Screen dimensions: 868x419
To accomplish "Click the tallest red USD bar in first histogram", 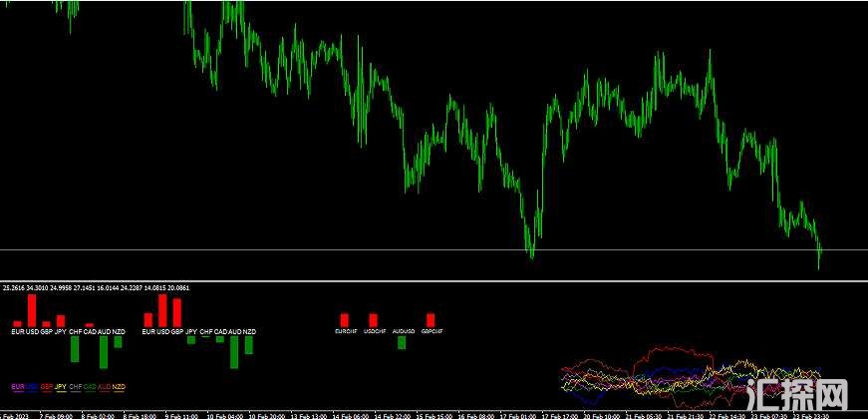I will point(31,309).
